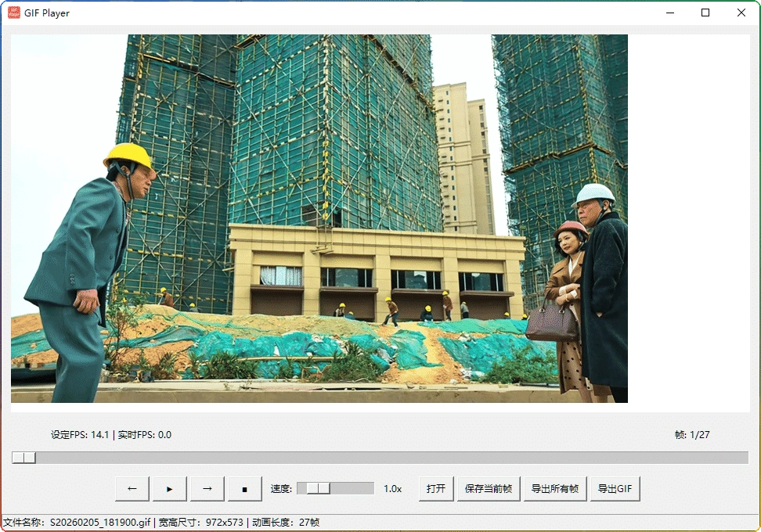Stop the GIF playback
The width and height of the screenshot is (761, 532).
click(244, 488)
